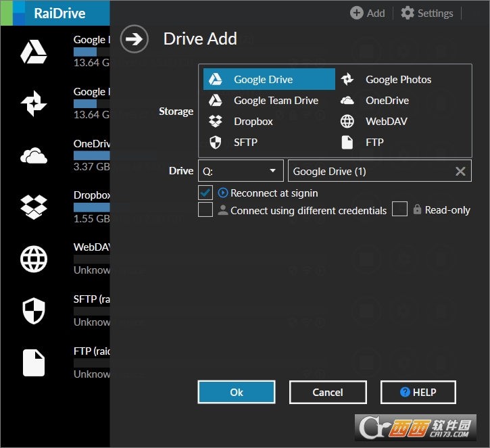490x448 pixels.
Task: Click the Cancel button
Action: click(x=328, y=392)
